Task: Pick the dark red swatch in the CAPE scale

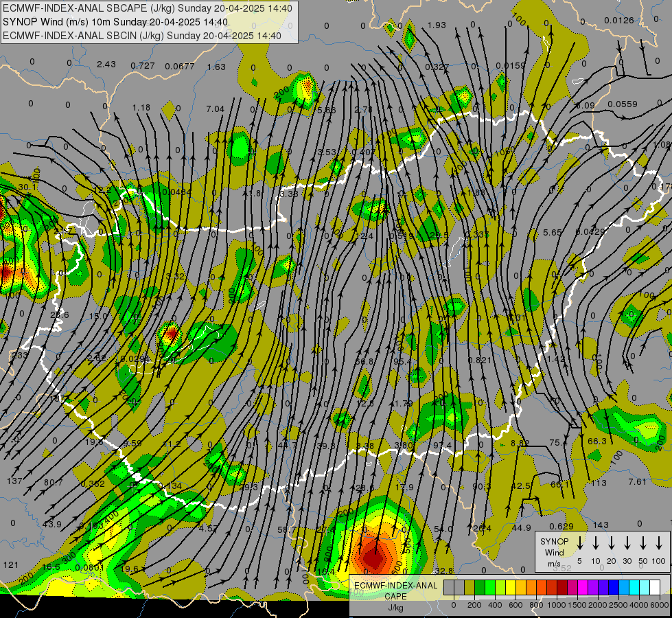Action: (x=562, y=587)
